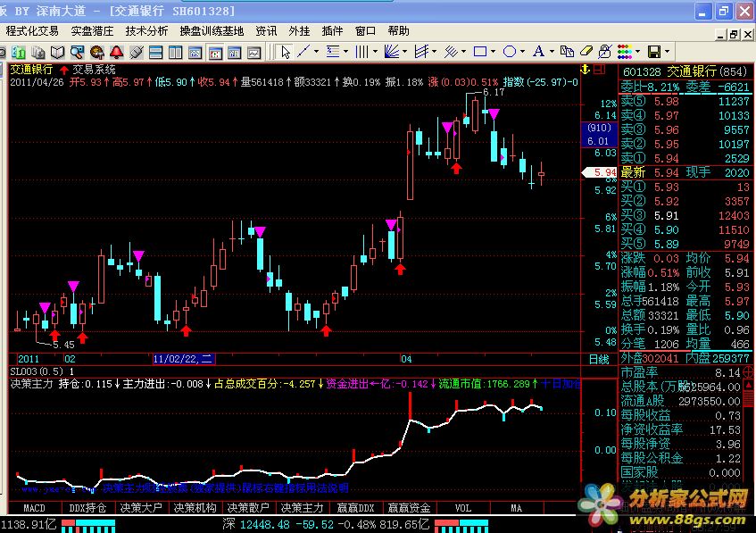This screenshot has height=533, width=756.
Task: Click the floppy disk save icon
Action: (654, 52)
